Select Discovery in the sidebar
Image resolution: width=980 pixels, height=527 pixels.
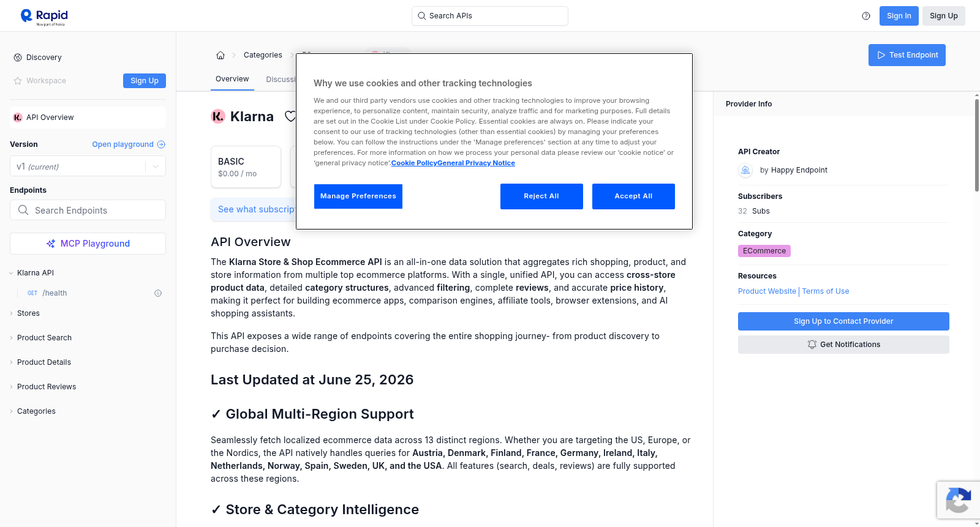(44, 58)
